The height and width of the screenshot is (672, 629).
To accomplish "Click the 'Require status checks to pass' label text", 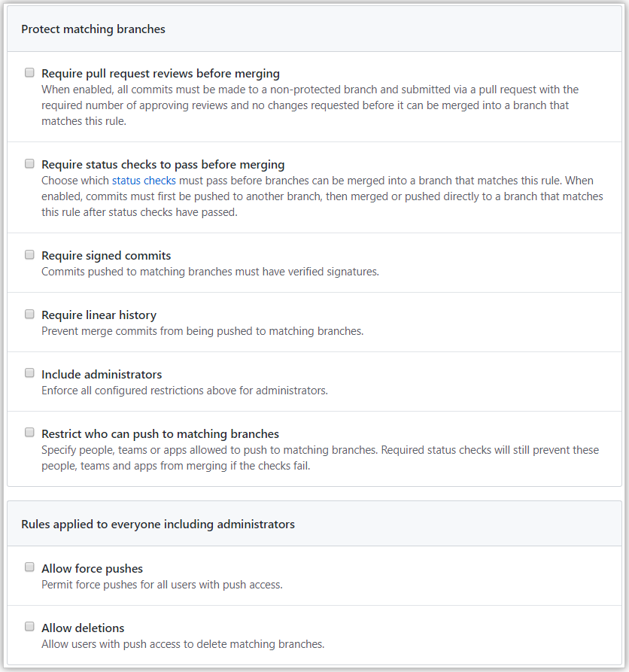I will [163, 165].
